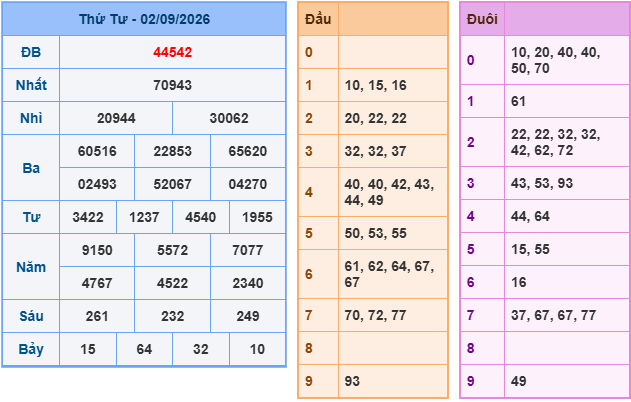Image resolution: width=631 pixels, height=402 pixels.
Task: Click the Nhất prize number 70943
Action: pos(172,85)
